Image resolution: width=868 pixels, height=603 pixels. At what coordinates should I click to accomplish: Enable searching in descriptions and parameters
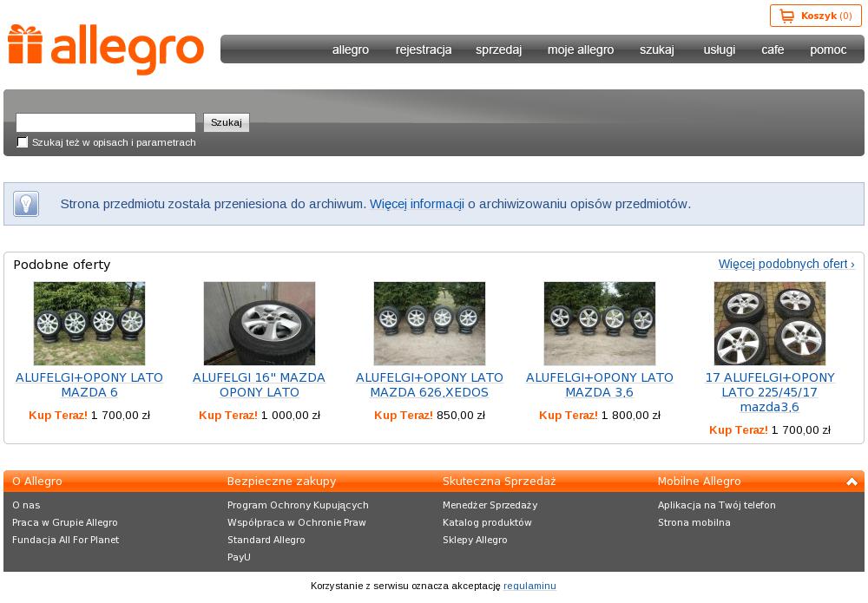(x=23, y=142)
